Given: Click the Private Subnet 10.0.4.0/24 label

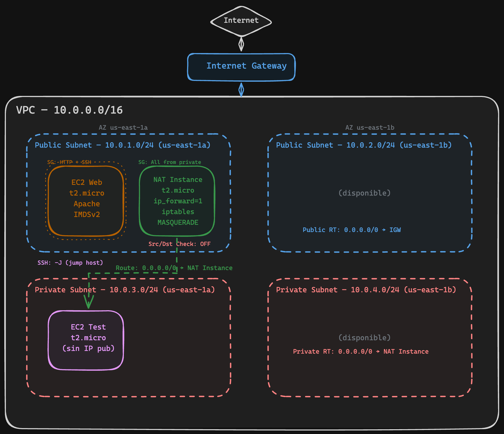Looking at the screenshot, I should click(366, 290).
